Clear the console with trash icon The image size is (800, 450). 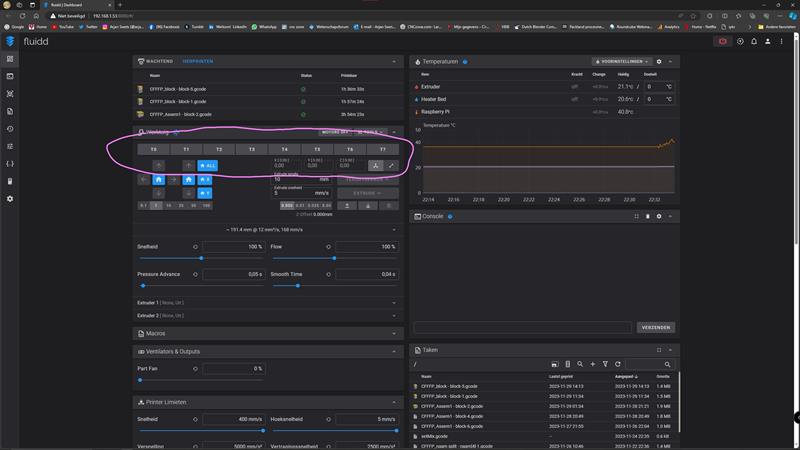(x=647, y=216)
